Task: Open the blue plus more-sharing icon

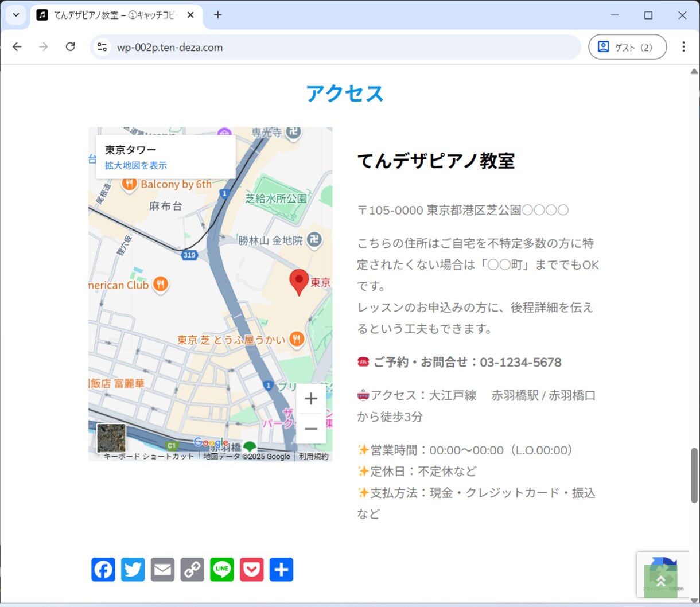Action: click(x=281, y=570)
